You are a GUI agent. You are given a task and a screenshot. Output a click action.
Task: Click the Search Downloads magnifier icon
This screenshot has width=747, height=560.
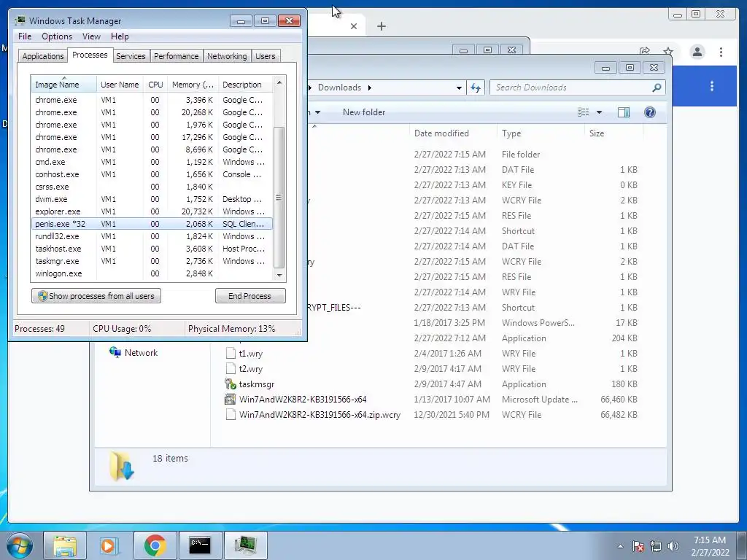pos(657,87)
